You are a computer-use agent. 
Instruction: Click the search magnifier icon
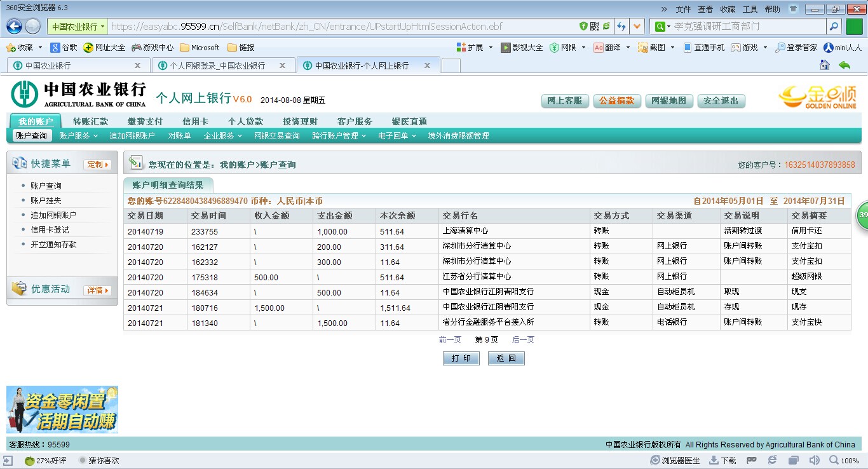(834, 27)
